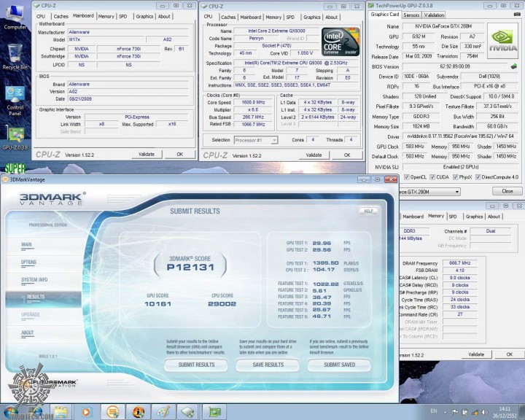
Task: Click the Windows Start orb
Action: [12, 411]
